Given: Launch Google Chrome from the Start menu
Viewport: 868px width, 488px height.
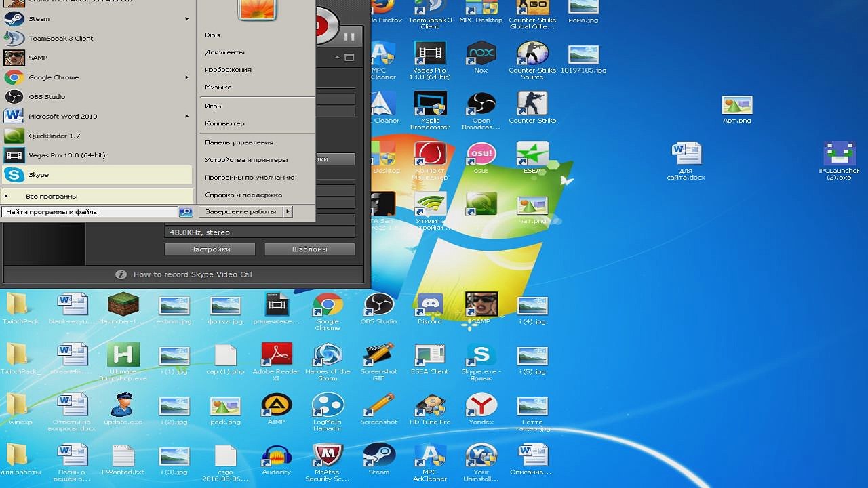Looking at the screenshot, I should coord(97,77).
